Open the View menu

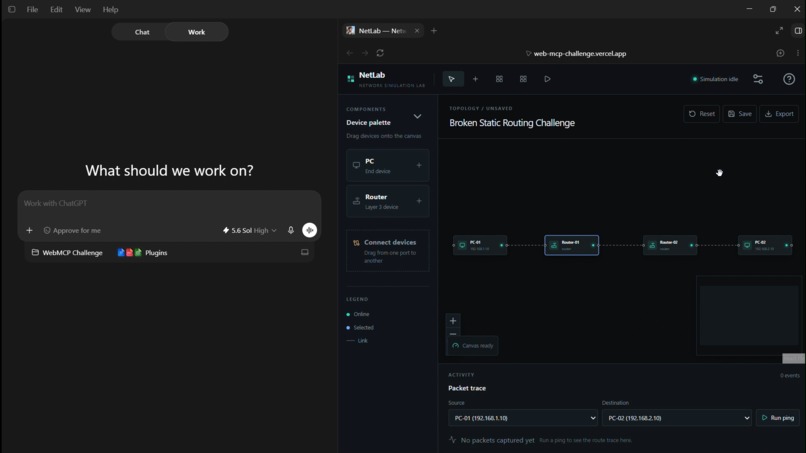[x=83, y=9]
